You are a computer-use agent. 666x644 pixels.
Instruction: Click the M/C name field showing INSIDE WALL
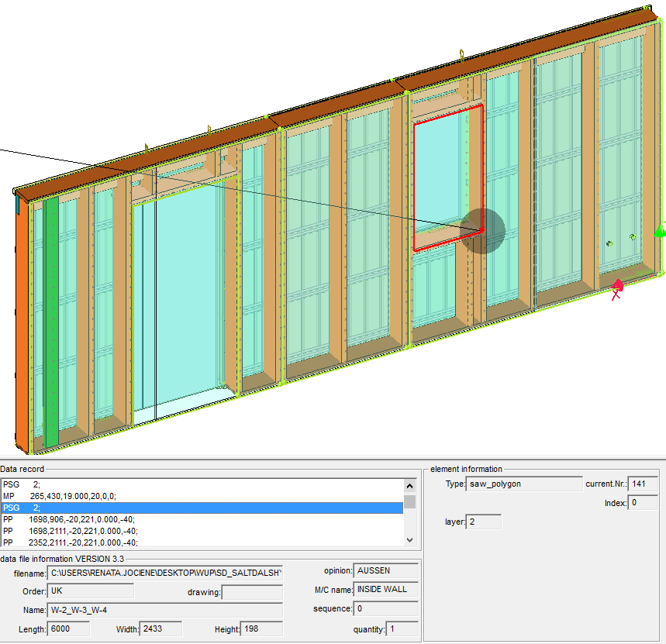pos(385,590)
